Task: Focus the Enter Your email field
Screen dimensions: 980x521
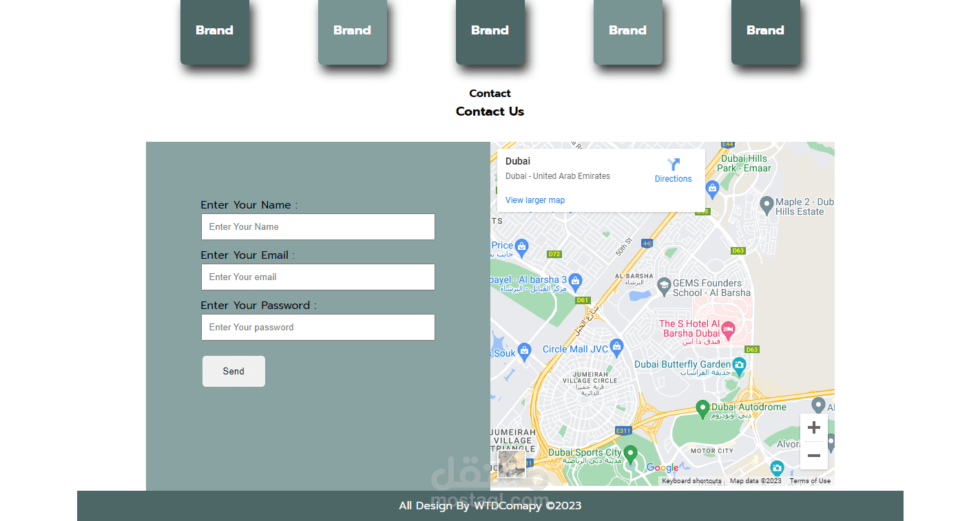Action: pyautogui.click(x=318, y=277)
